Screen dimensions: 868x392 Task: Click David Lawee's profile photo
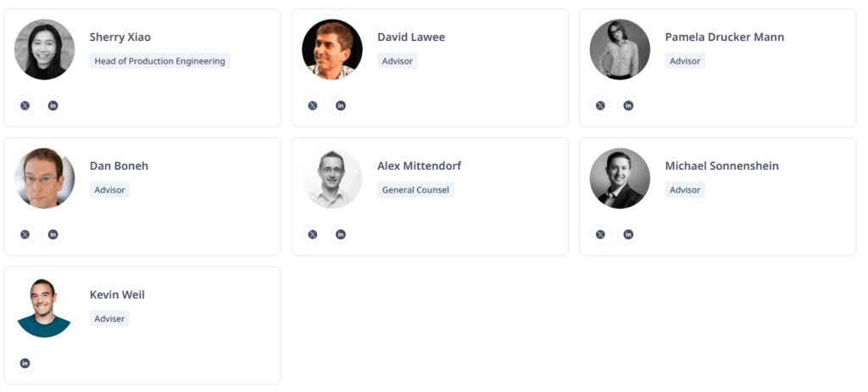[332, 49]
